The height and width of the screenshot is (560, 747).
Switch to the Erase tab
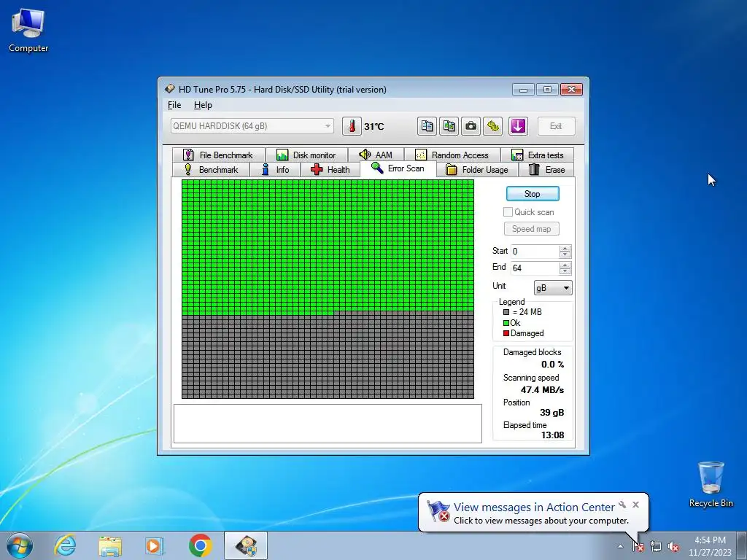547,169
